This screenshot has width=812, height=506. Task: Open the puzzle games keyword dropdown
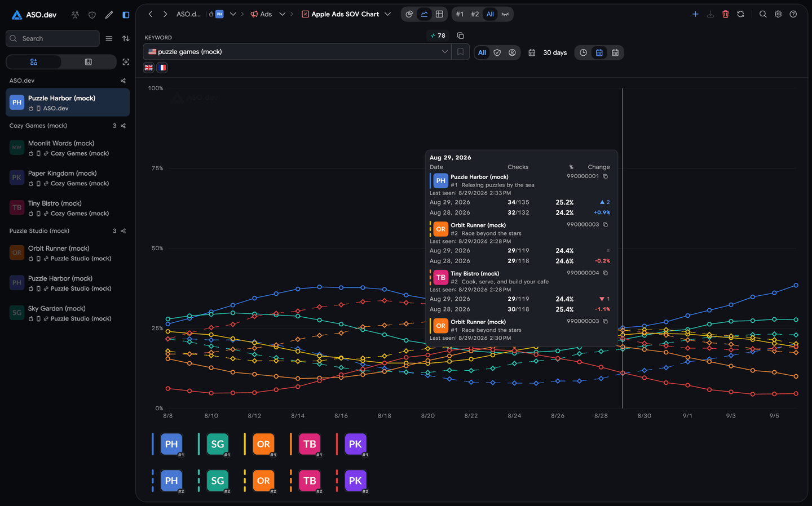[x=298, y=52]
